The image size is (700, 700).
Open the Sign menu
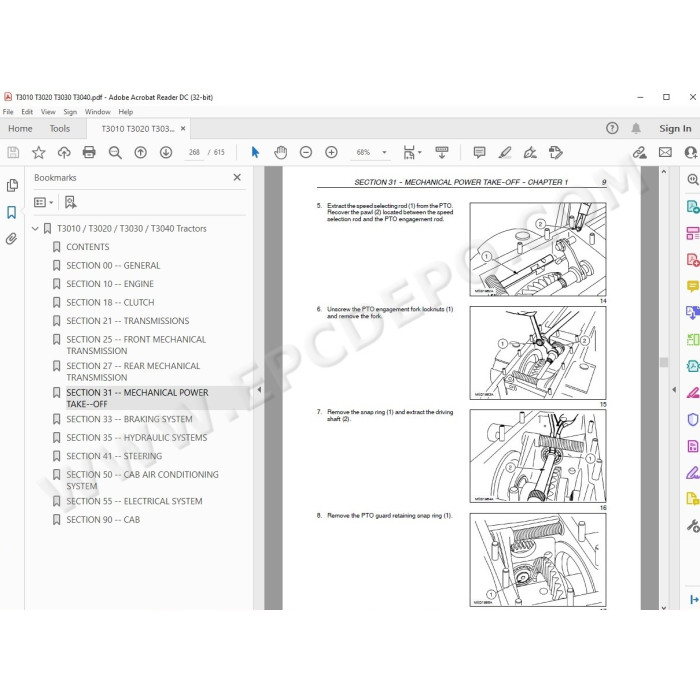pos(70,112)
